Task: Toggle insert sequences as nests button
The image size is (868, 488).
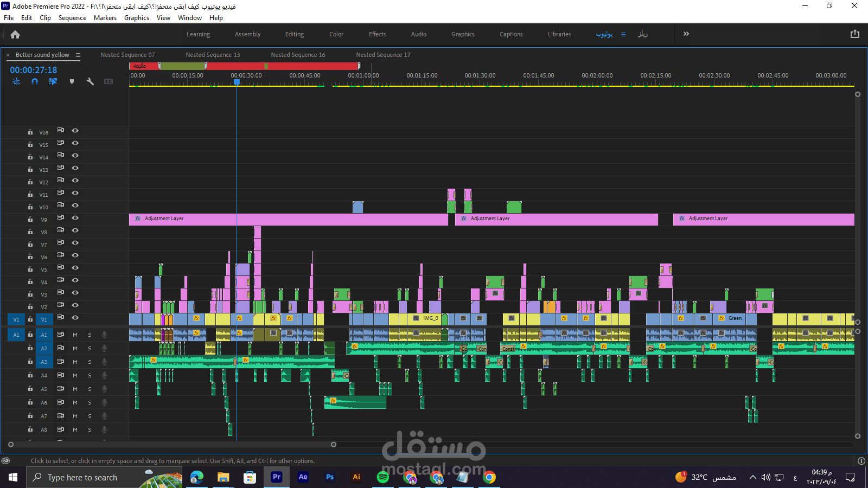Action: (16, 81)
